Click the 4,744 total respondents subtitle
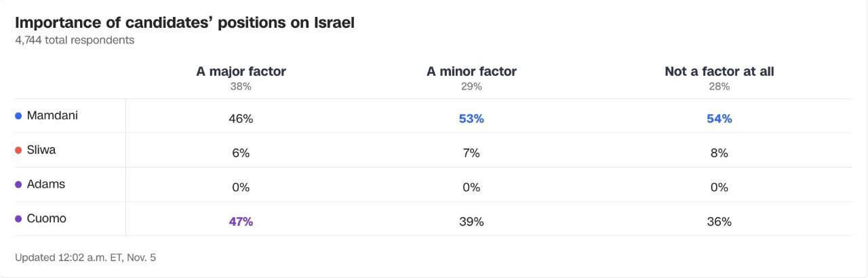 pos(75,40)
